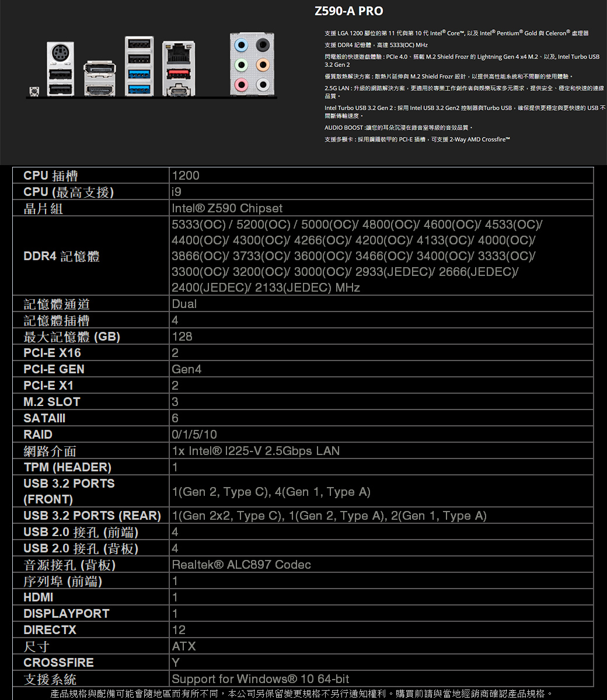The height and width of the screenshot is (700, 607).
Task: Select the DDR4 記憶體 row label
Action: [x=61, y=256]
